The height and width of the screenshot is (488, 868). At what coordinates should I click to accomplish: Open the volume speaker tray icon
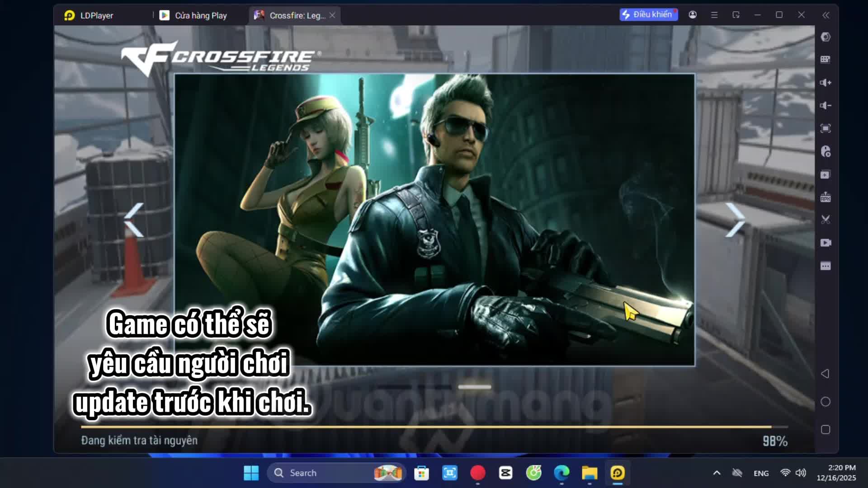[801, 473]
